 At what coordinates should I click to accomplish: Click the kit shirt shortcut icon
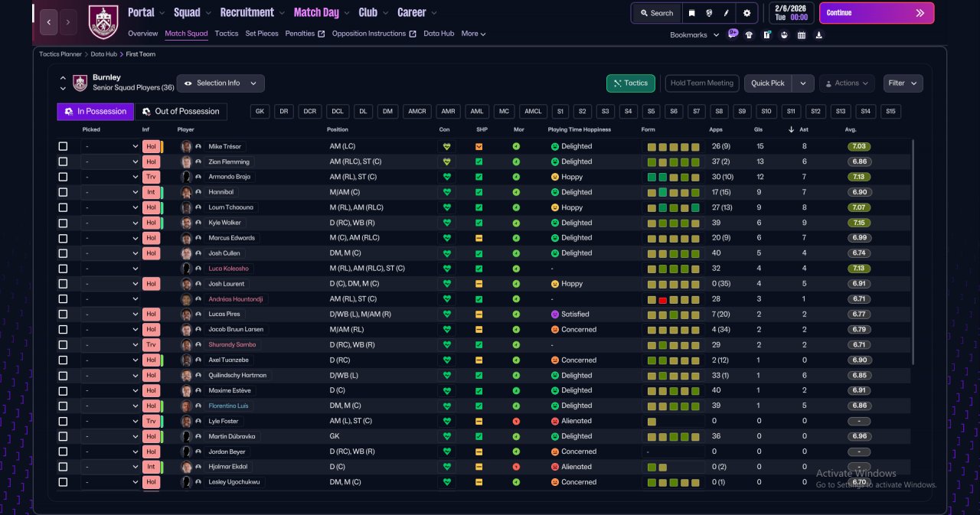click(x=749, y=34)
